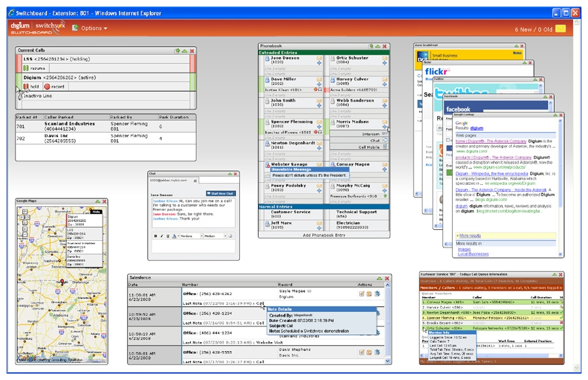
Task: Click the green settings icon in Phonebook header
Action: point(371,46)
